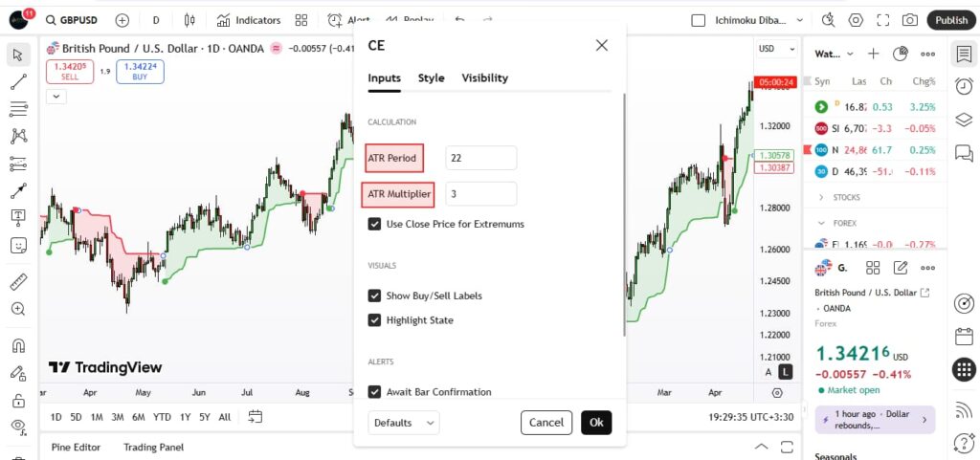Uncheck Use Close Price for Extremums
Image resolution: width=980 pixels, height=460 pixels.
coord(374,224)
